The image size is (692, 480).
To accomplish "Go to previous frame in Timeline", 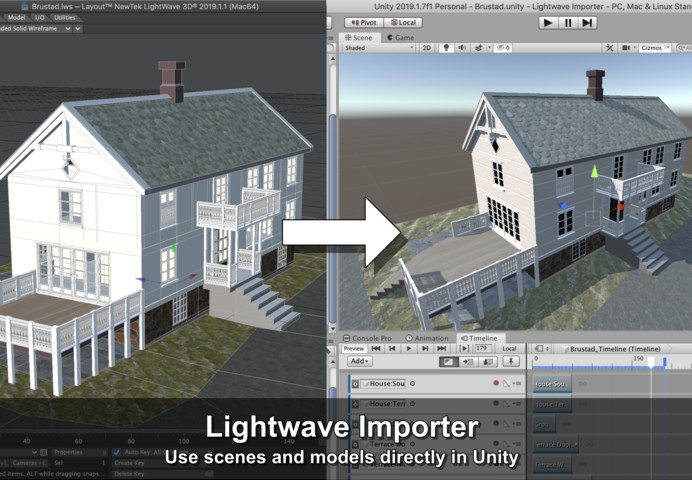I will point(392,349).
